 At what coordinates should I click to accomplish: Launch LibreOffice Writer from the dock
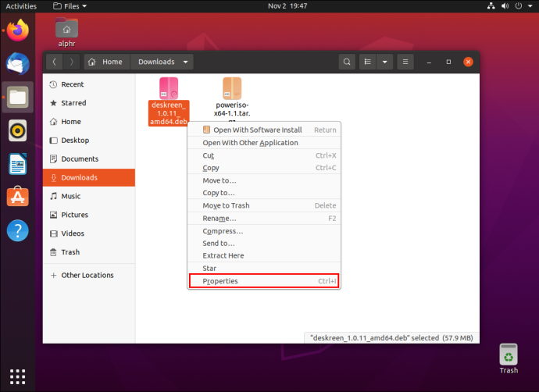(x=17, y=164)
